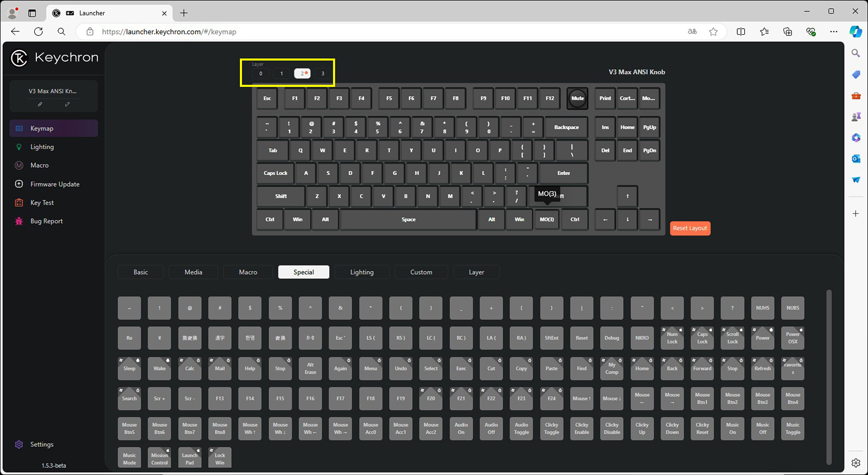This screenshot has width=868, height=475.
Task: Select the Mute knob on the keyboard
Action: click(x=577, y=98)
